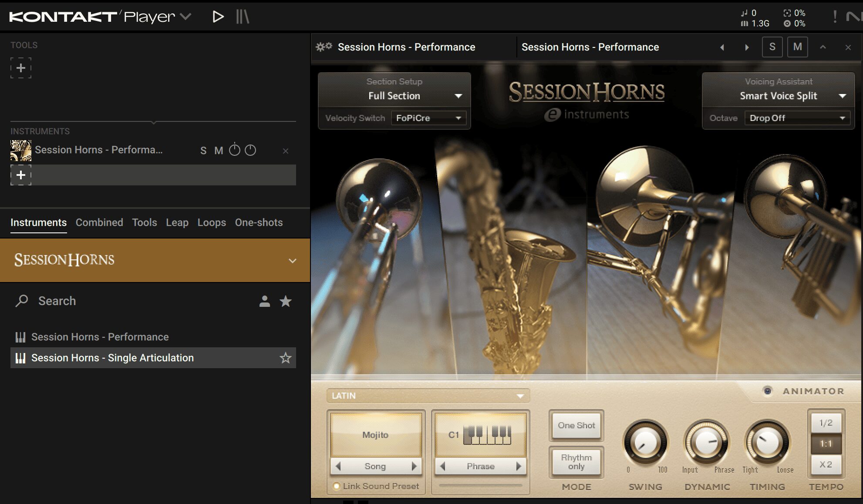The height and width of the screenshot is (504, 863).
Task: Set tempo to X2
Action: 826,464
